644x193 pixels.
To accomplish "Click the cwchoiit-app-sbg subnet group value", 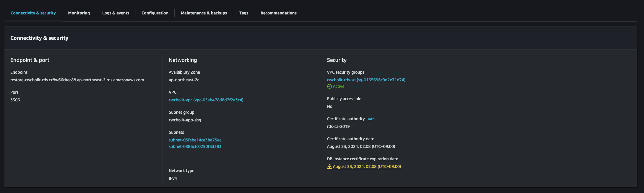I will pos(185,120).
